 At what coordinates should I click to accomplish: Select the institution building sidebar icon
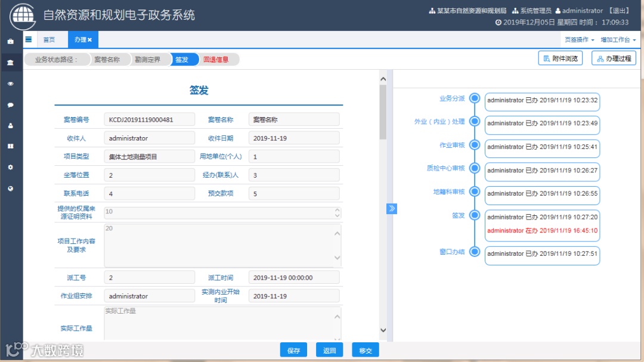pos(11,63)
